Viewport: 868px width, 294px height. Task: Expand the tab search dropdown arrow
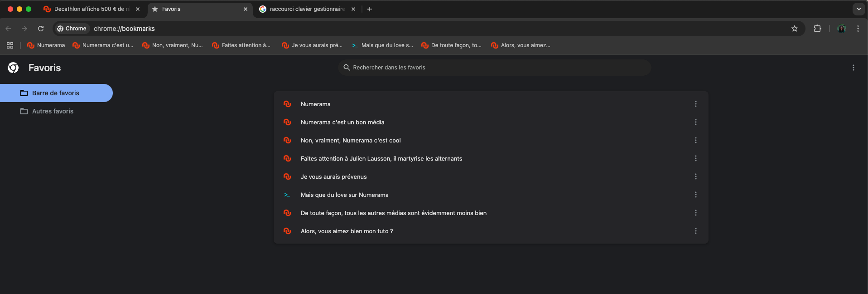click(x=858, y=9)
